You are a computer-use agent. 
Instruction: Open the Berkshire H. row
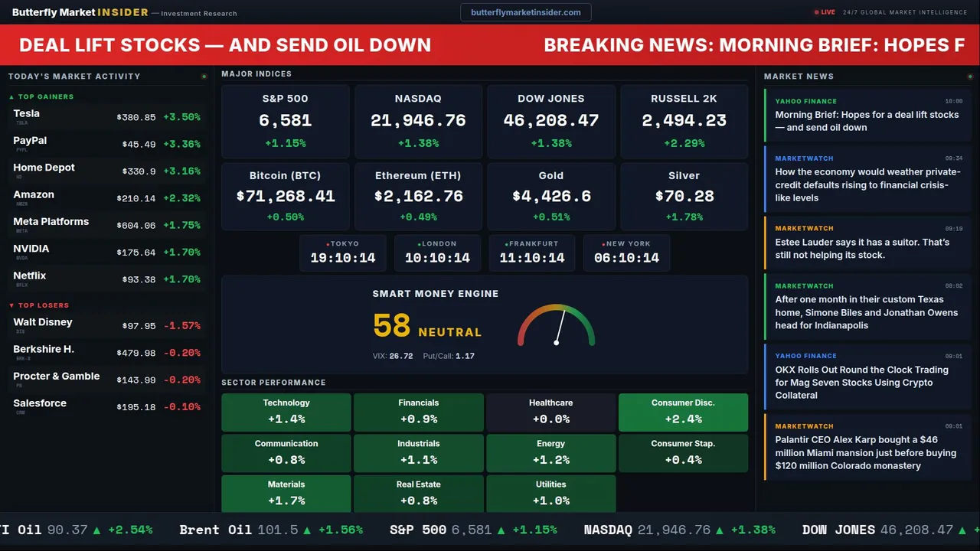(x=106, y=352)
